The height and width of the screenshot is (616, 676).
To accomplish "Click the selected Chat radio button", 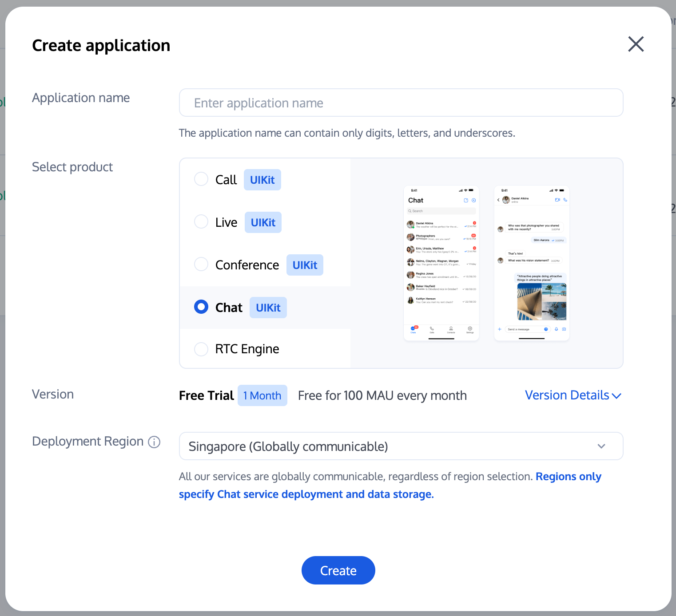I will coord(201,307).
